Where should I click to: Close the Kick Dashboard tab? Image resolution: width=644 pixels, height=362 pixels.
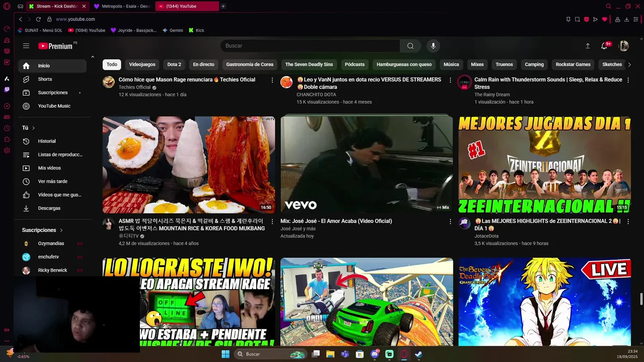click(x=84, y=7)
